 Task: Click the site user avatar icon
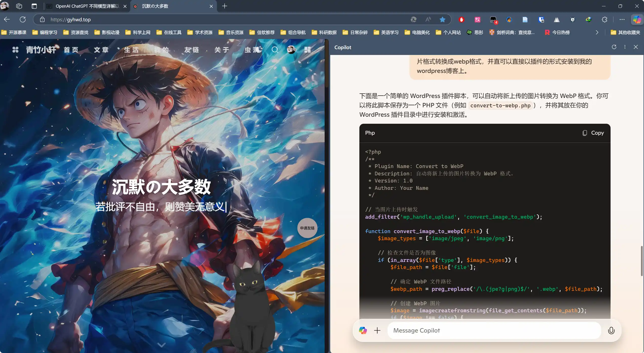(291, 50)
